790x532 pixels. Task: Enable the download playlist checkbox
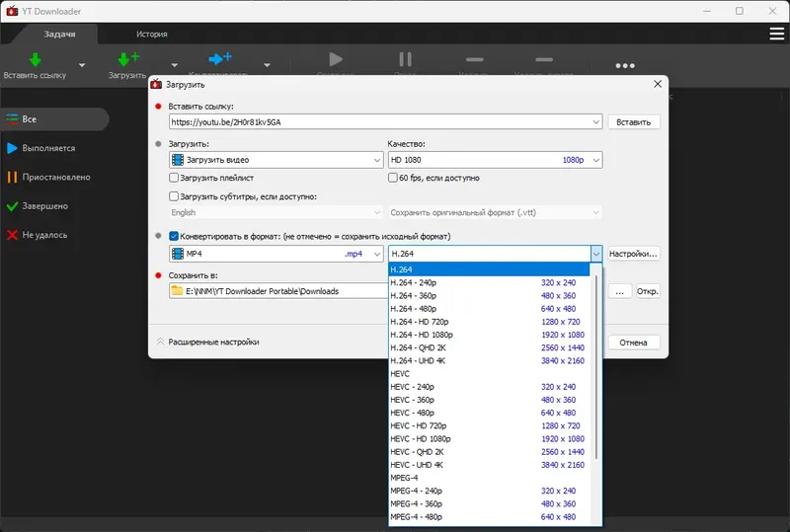174,179
